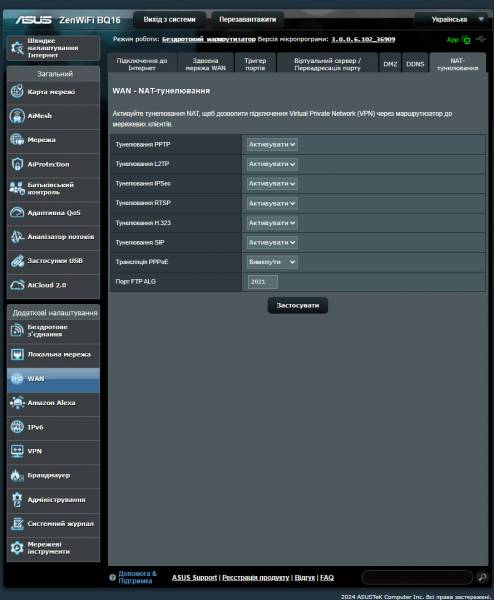Click the wireless router operation mode link

point(209,39)
